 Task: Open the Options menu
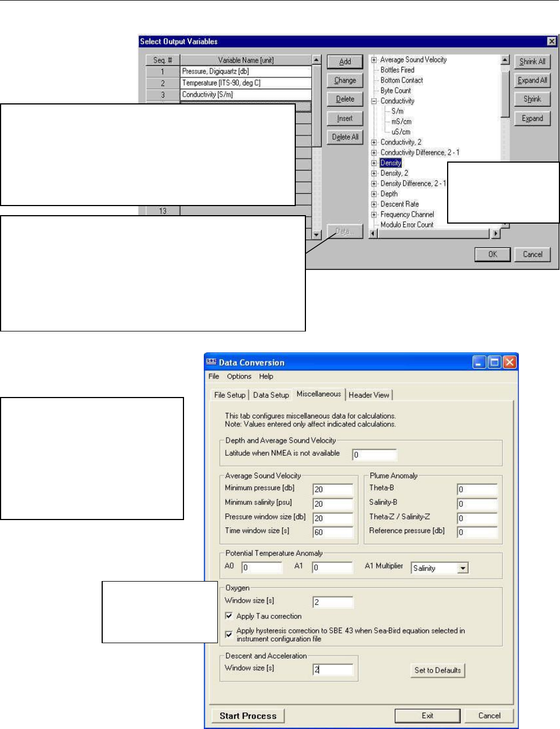(239, 377)
